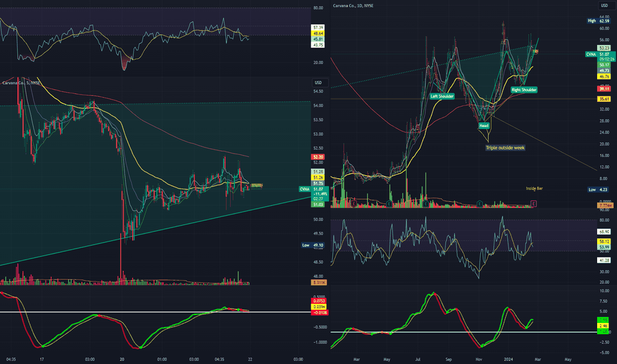
Task: Open USD currency selector on daily chart
Action: [x=604, y=5]
